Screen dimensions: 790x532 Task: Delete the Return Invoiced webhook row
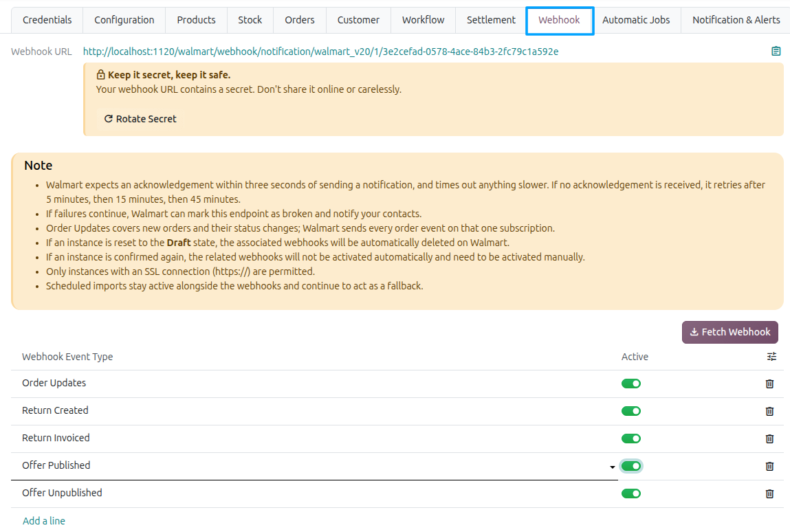pyautogui.click(x=769, y=439)
